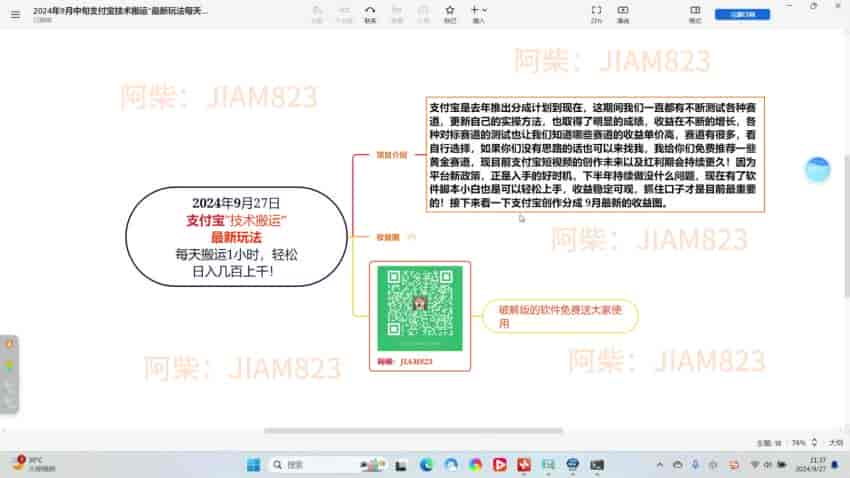Viewport: 850px width, 478px height.
Task: Click the colorful round app icon on the taskbar
Action: 475,465
